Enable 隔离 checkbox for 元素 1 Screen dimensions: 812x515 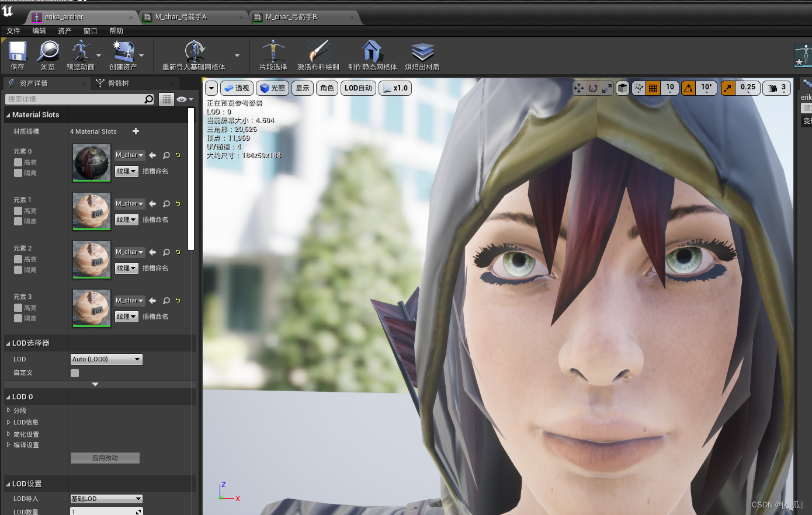point(18,221)
